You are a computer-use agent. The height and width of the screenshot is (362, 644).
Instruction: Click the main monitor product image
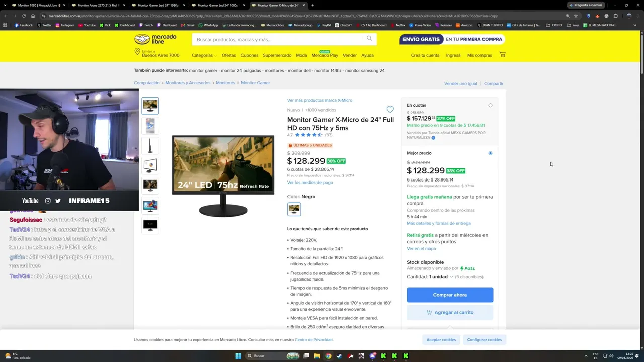[223, 175]
